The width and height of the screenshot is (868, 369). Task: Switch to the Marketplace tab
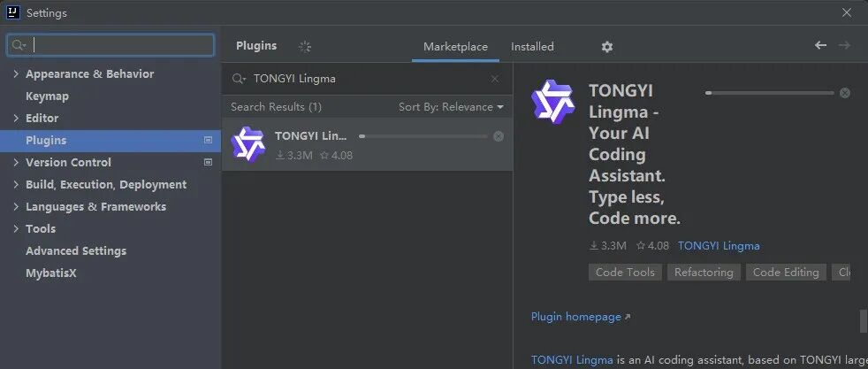pyautogui.click(x=455, y=47)
